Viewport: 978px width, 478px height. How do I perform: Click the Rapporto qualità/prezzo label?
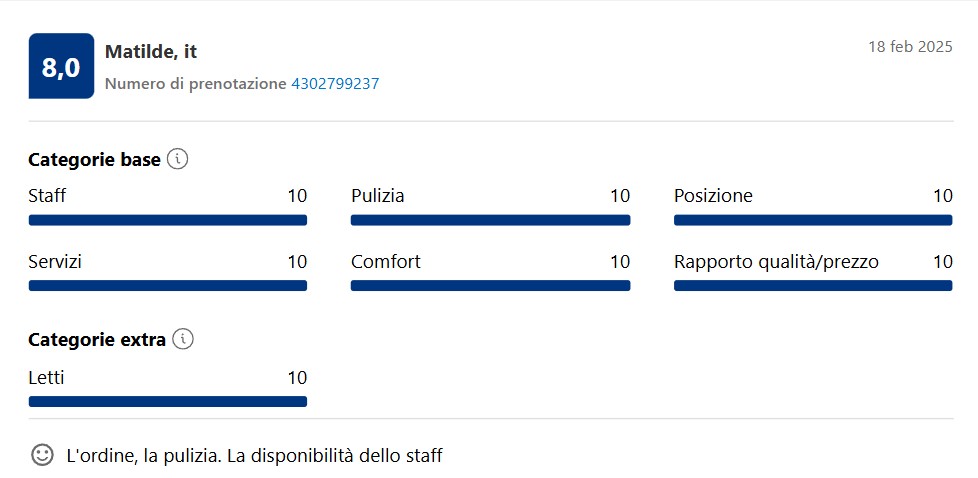777,262
